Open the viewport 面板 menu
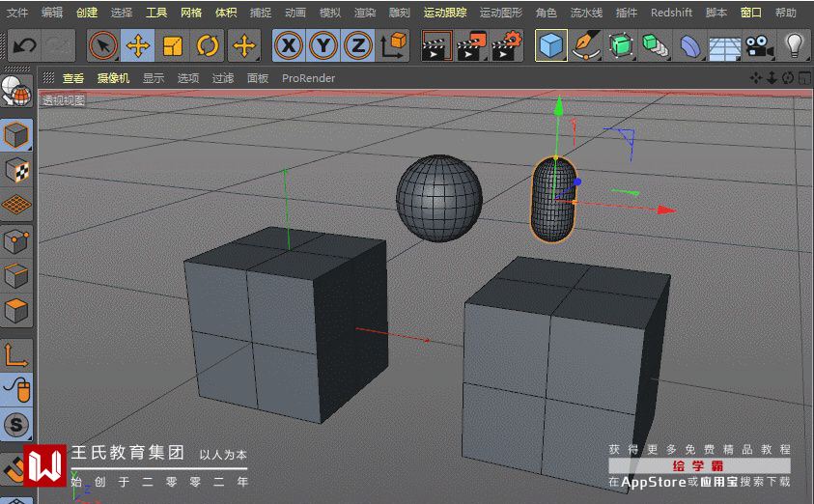 (258, 78)
